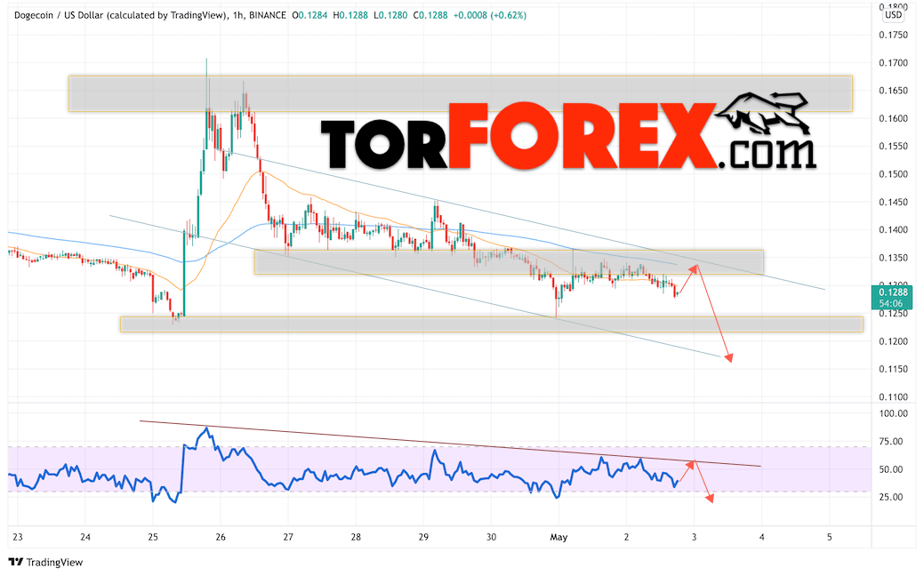The image size is (924, 576).
Task: Click the lower grey support zone near 0.1250
Action: (x=492, y=324)
